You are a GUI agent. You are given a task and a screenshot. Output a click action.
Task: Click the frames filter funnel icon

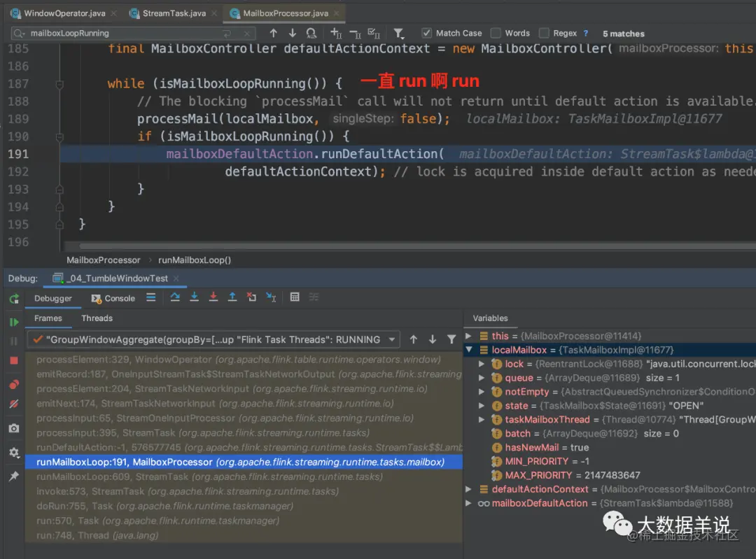451,339
